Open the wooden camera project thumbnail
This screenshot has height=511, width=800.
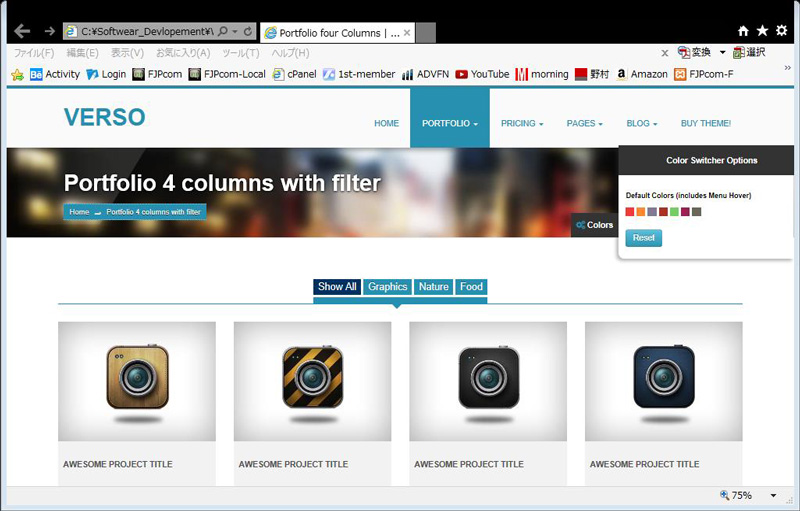pyautogui.click(x=137, y=381)
